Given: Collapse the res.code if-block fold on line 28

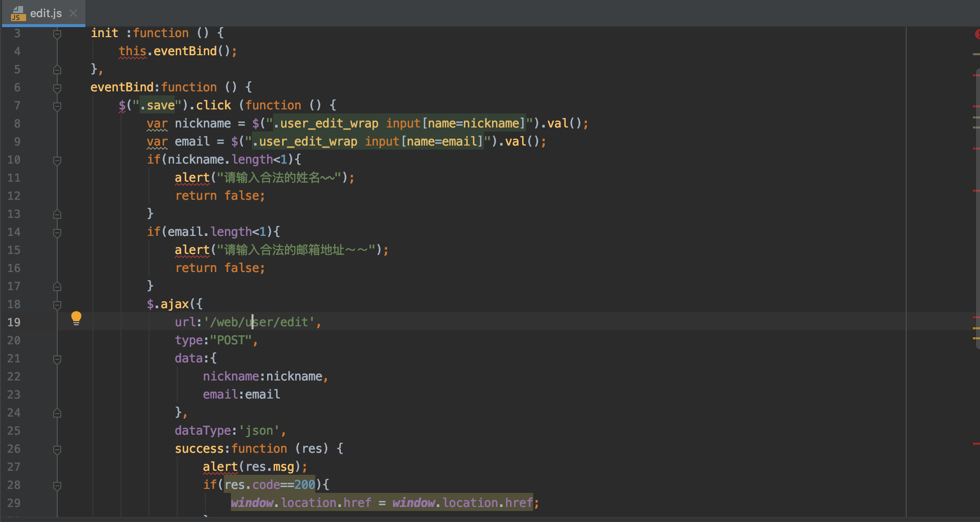Looking at the screenshot, I should tap(57, 485).
